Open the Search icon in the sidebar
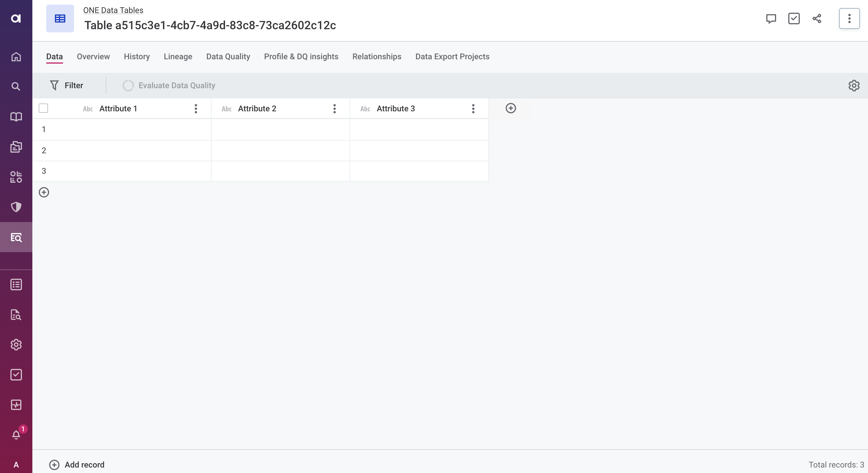This screenshot has height=473, width=868. (16, 87)
